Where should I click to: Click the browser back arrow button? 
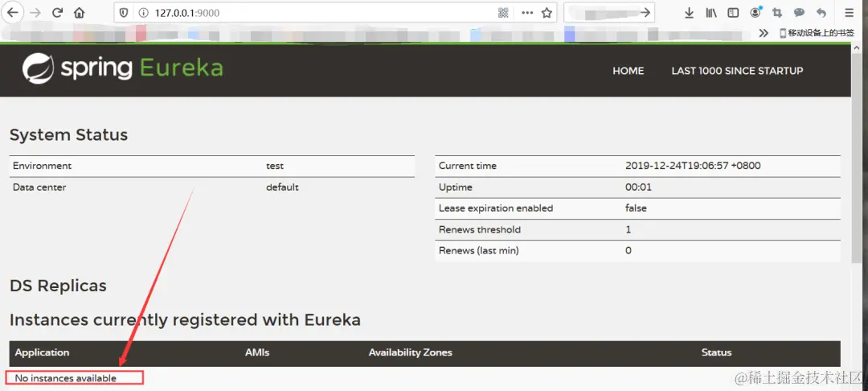tap(11, 13)
